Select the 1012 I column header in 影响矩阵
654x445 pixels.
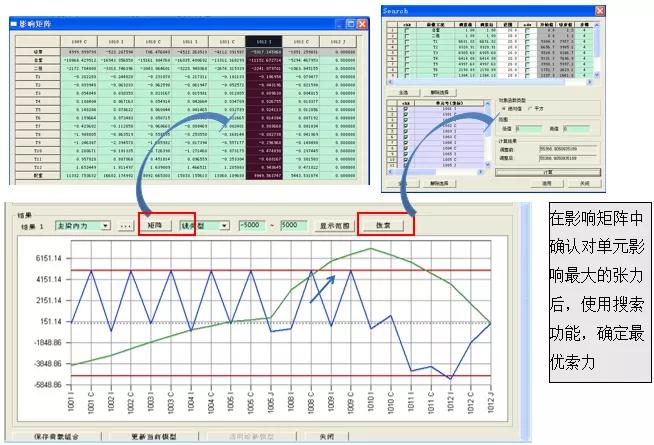[263, 41]
